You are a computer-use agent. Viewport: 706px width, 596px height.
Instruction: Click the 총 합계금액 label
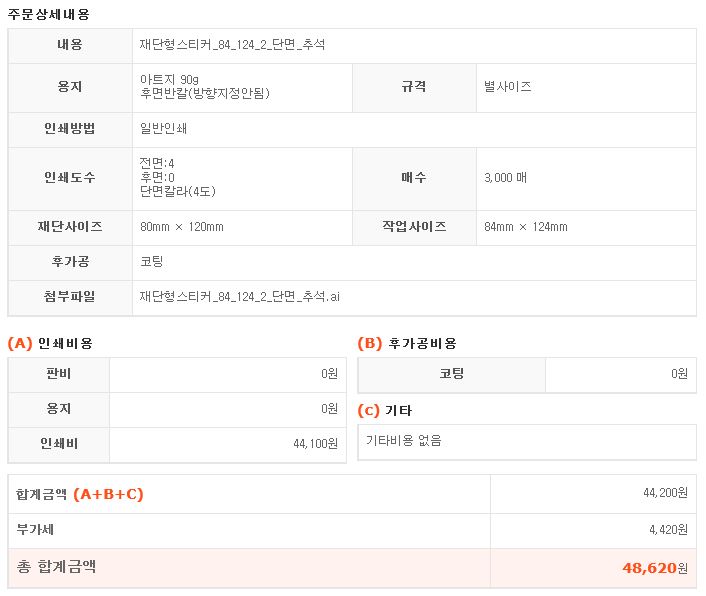[x=56, y=567]
